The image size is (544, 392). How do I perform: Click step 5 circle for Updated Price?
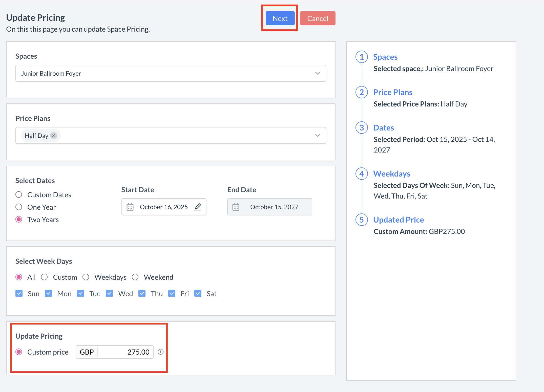pos(362,220)
